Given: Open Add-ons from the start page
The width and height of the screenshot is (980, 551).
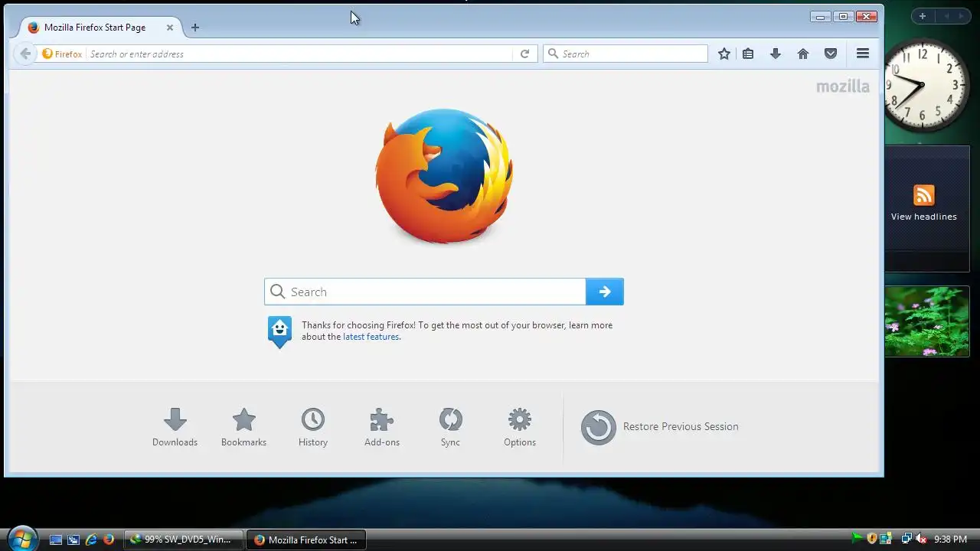Looking at the screenshot, I should click(x=381, y=427).
